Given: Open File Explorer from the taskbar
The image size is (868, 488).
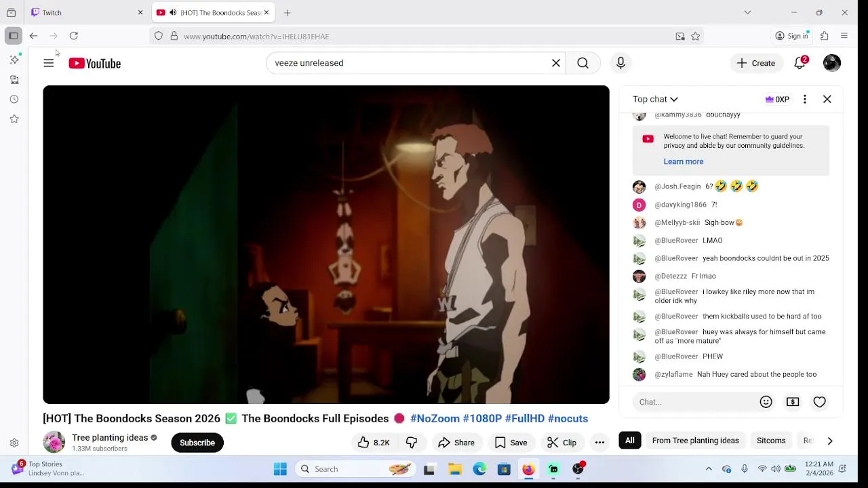Looking at the screenshot, I should [x=455, y=469].
